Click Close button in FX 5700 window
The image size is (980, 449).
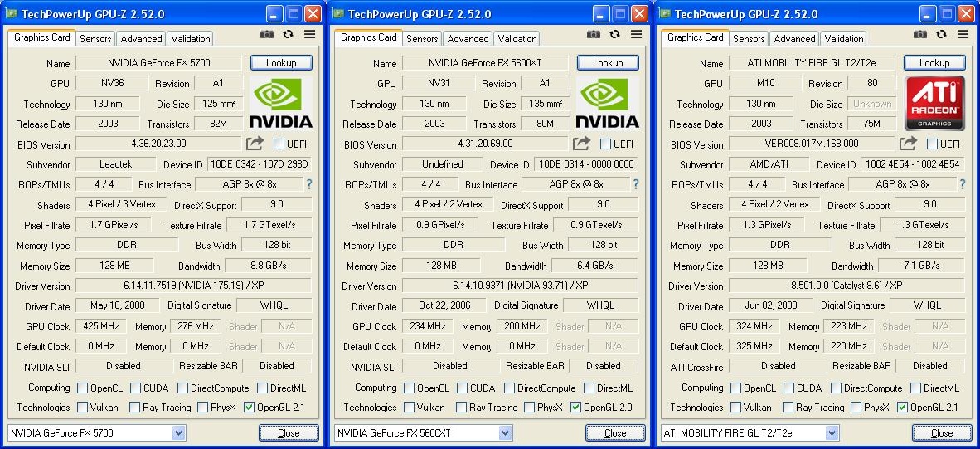[289, 432]
